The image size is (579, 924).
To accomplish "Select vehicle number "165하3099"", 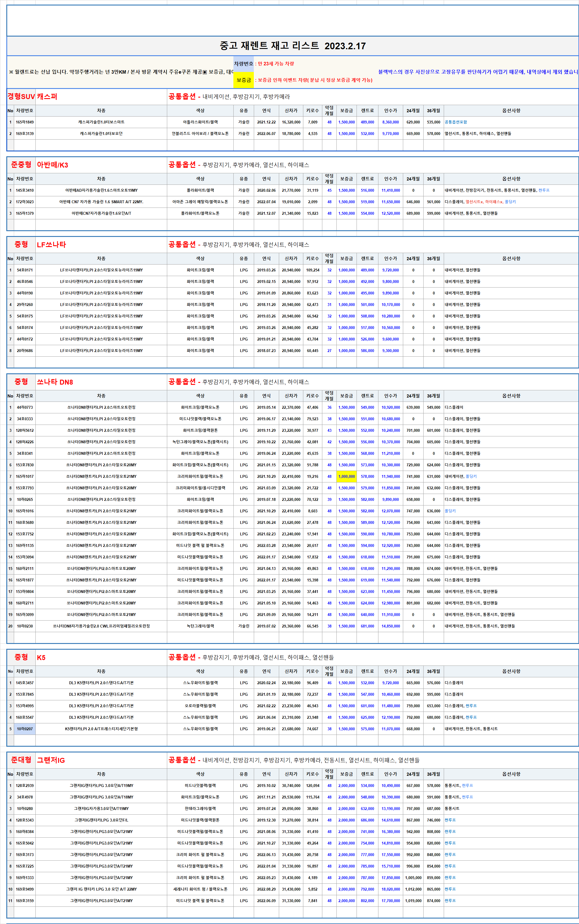I will (x=24, y=615).
